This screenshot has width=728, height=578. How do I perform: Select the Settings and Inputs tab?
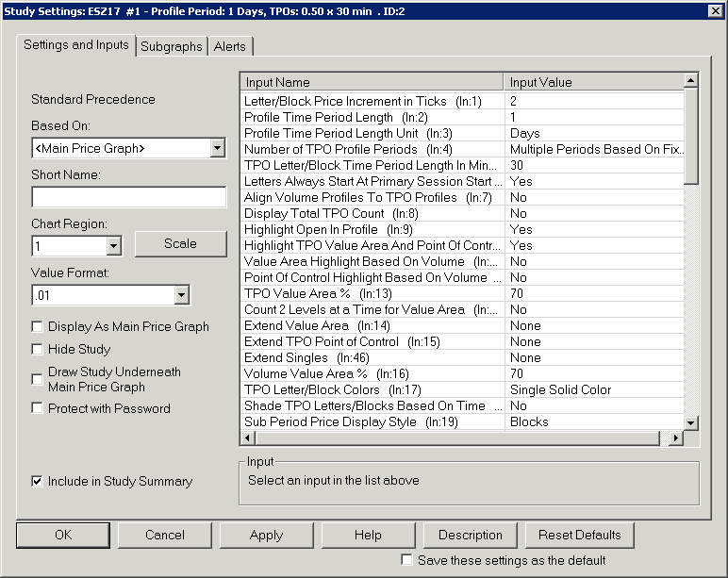(x=76, y=45)
